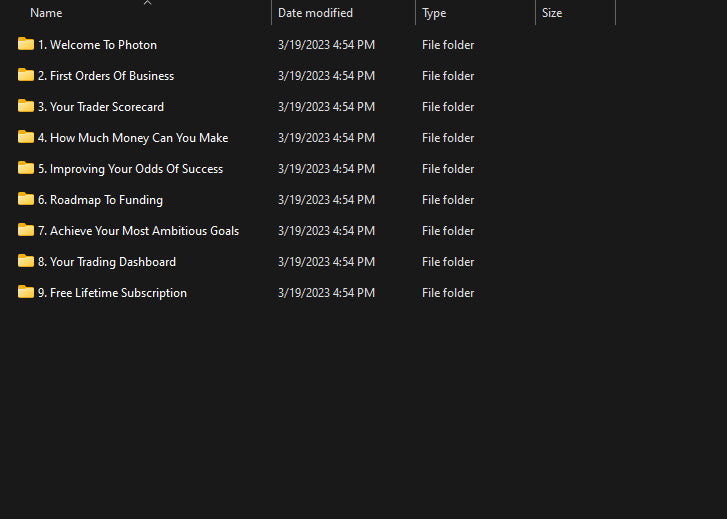Select the '1. Welcome To Photon' folder name
This screenshot has width=727, height=519.
tap(97, 45)
